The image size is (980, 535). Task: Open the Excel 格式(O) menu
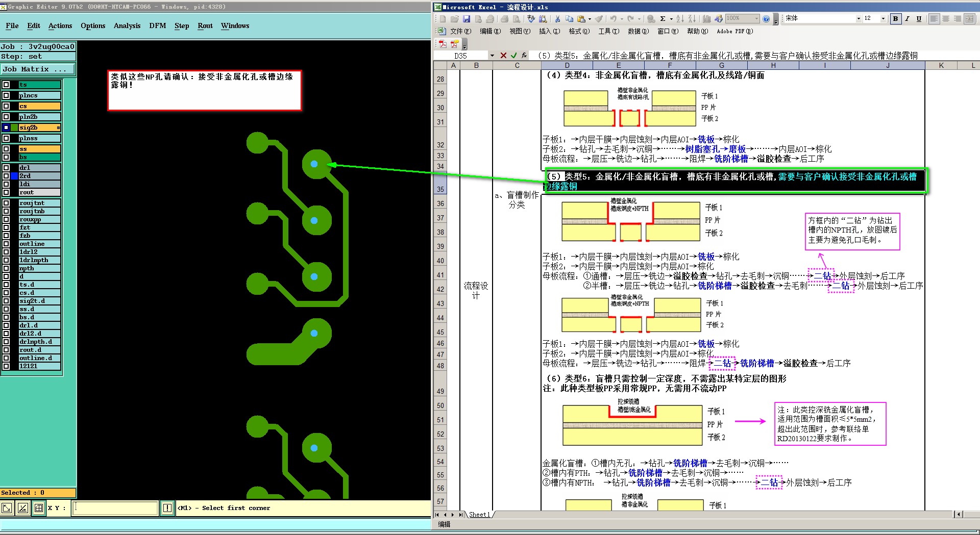[579, 31]
